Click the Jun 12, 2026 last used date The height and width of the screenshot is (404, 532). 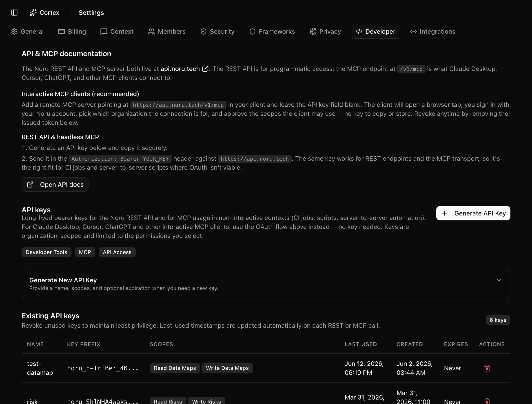pos(364,368)
